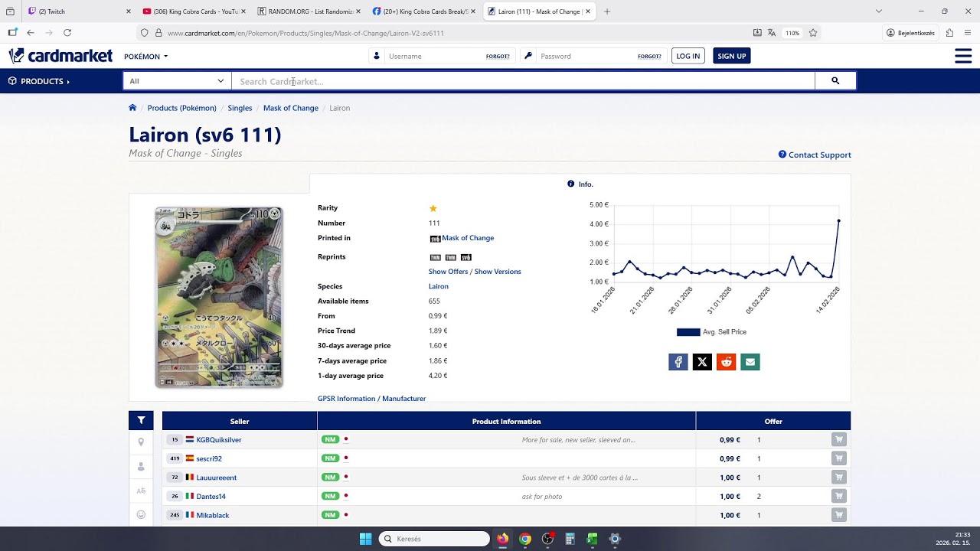The height and width of the screenshot is (551, 980).
Task: Click the Lairon card image
Action: pos(219,297)
